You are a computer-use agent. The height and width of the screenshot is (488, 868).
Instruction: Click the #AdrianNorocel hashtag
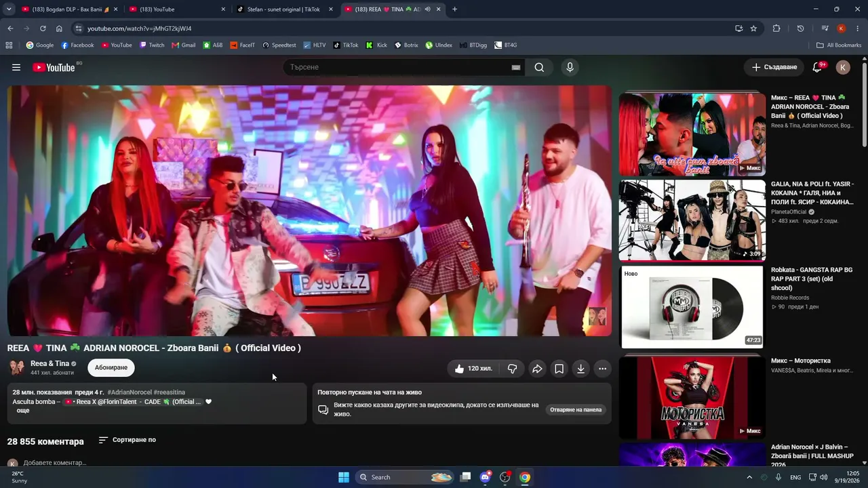coord(129,392)
